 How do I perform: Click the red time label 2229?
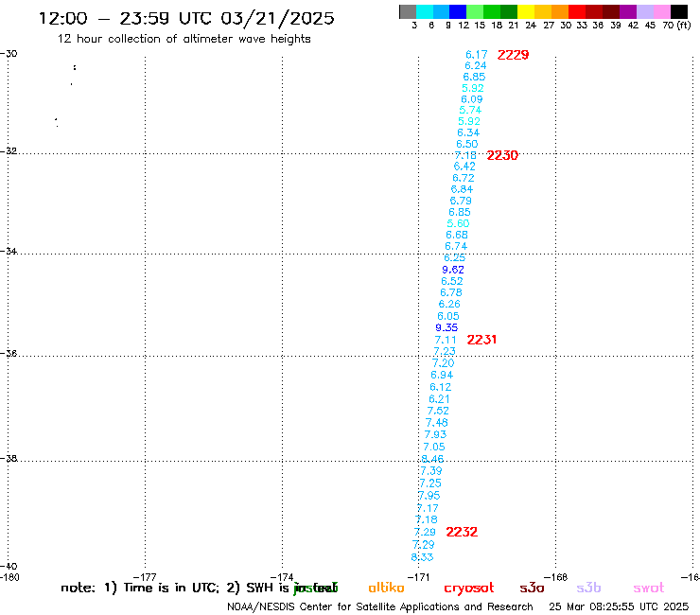pyautogui.click(x=513, y=55)
